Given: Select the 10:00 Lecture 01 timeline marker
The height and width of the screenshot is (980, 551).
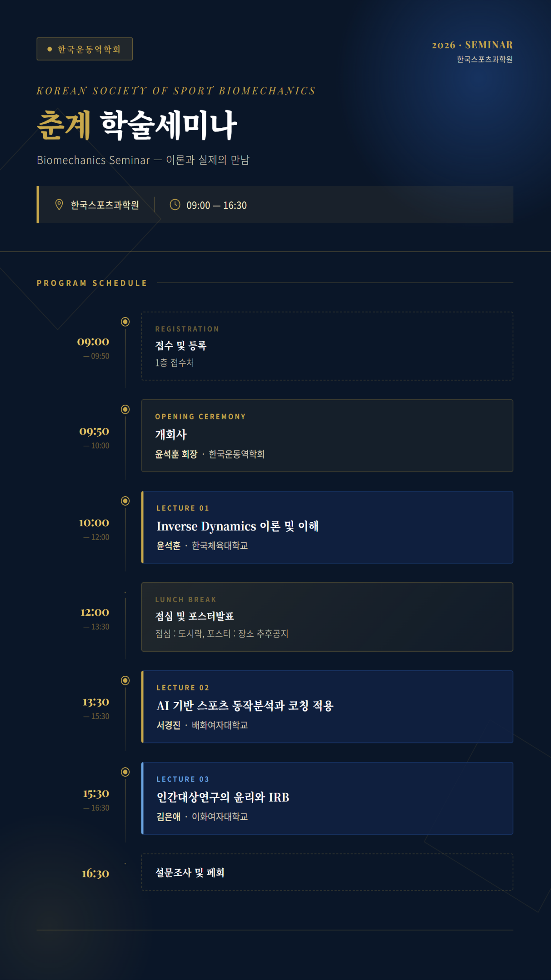Looking at the screenshot, I should [125, 501].
